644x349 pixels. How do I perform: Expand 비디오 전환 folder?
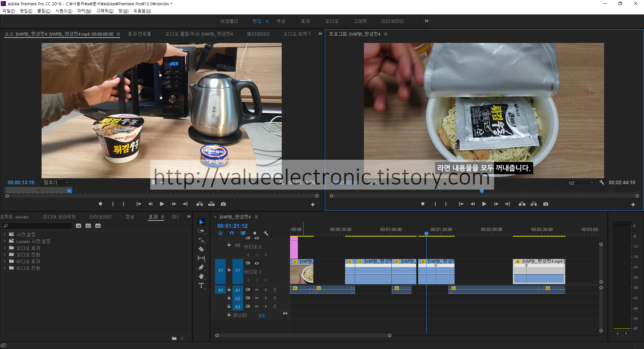(x=4, y=268)
